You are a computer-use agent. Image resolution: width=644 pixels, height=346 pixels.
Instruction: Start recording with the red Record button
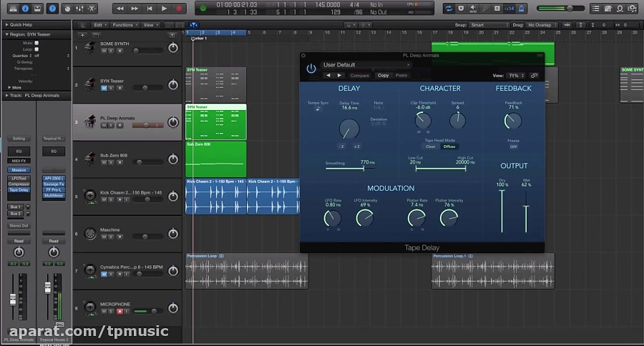click(179, 8)
